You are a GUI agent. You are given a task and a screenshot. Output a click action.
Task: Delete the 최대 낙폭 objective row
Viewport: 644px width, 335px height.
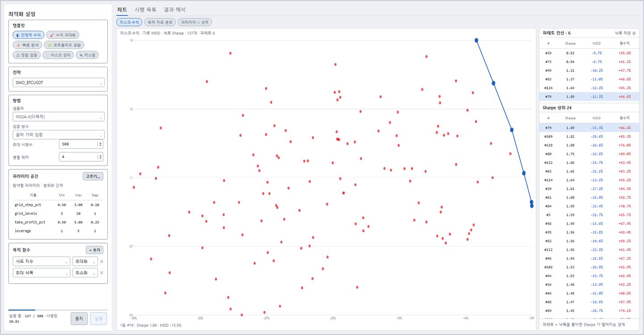[102, 273]
